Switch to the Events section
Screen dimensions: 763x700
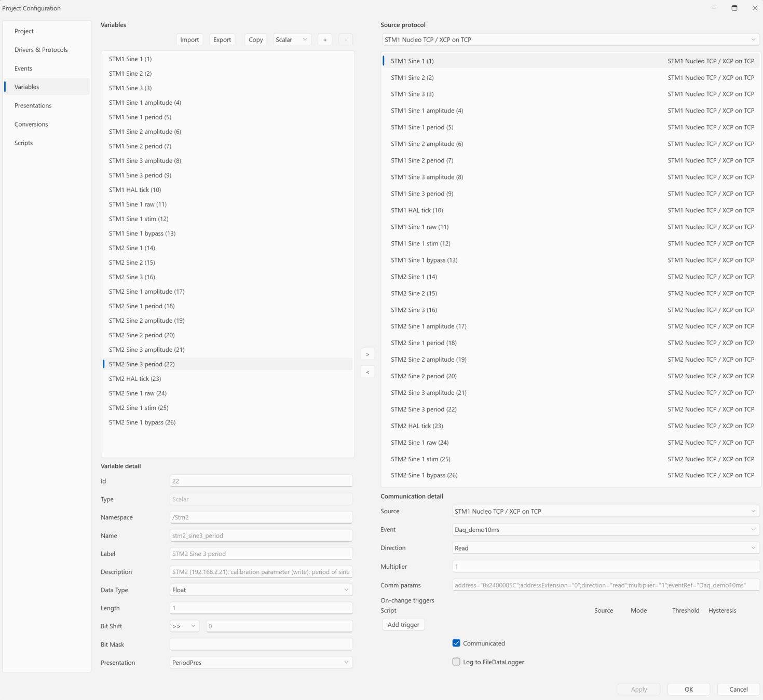(47, 68)
